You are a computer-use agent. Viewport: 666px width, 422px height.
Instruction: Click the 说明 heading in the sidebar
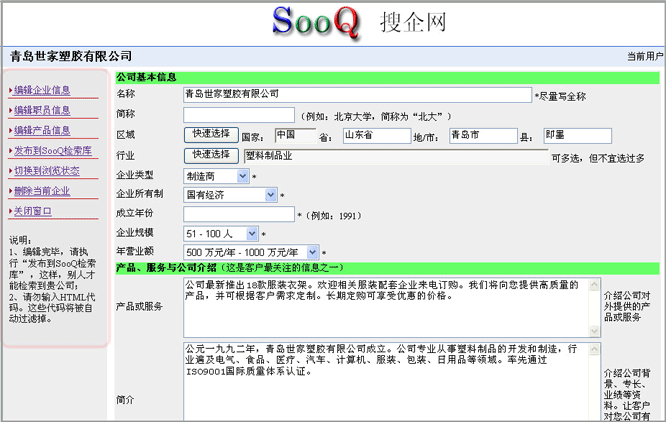point(20,240)
